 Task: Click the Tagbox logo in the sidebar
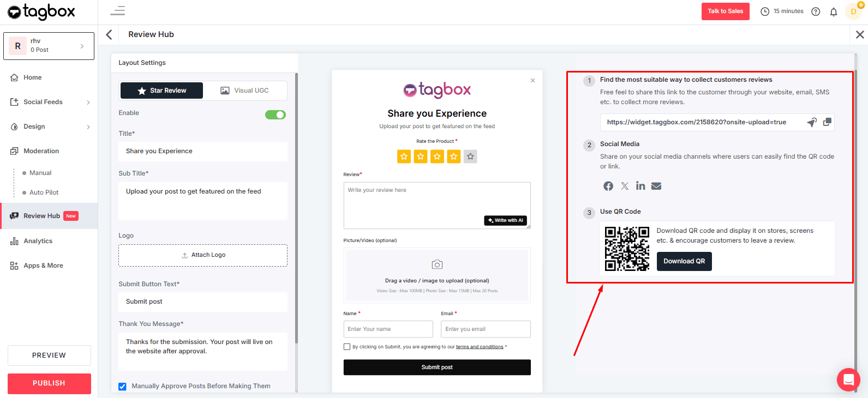click(x=41, y=11)
